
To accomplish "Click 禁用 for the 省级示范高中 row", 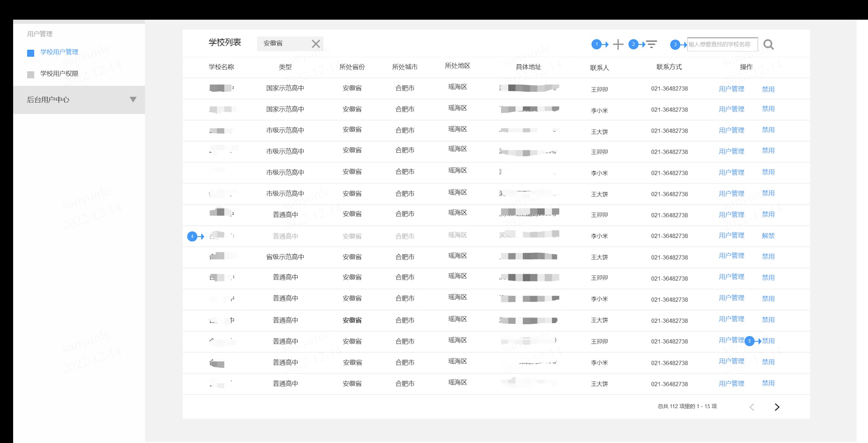I will (768, 256).
